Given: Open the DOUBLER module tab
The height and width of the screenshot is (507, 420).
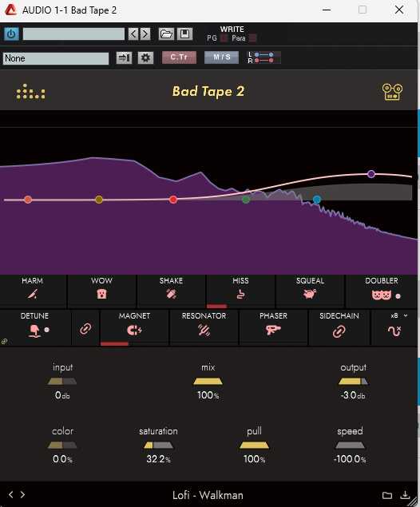Looking at the screenshot, I should click(382, 290).
